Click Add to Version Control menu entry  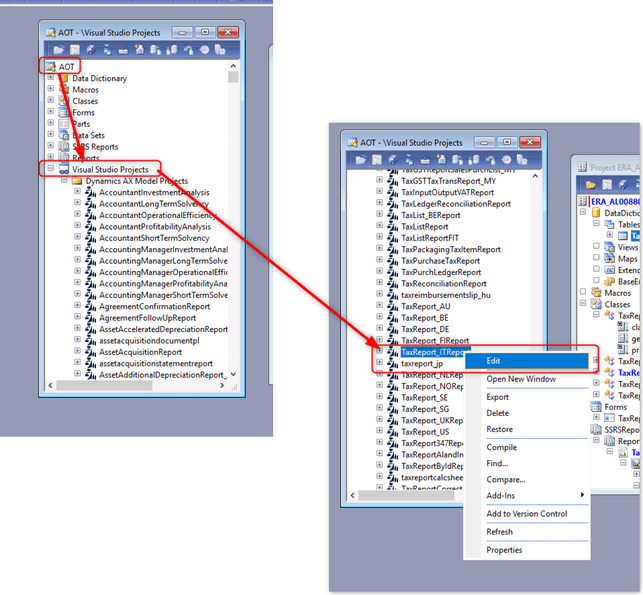(x=526, y=514)
